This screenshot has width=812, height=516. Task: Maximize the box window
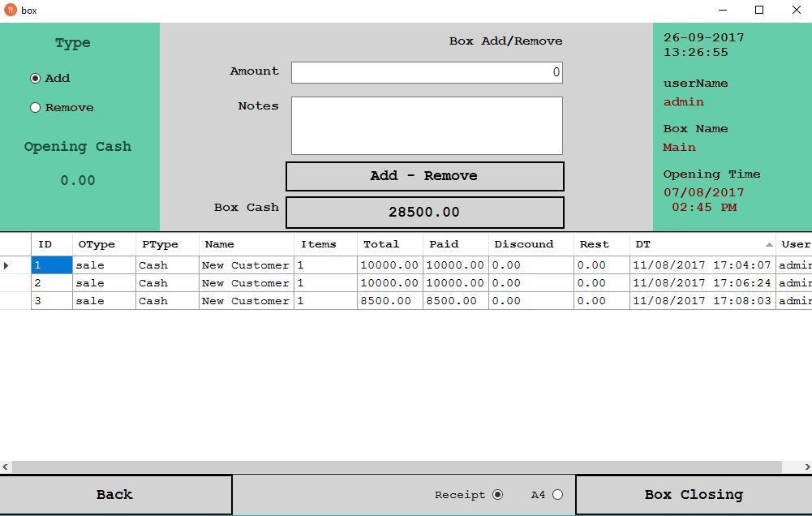click(x=759, y=10)
